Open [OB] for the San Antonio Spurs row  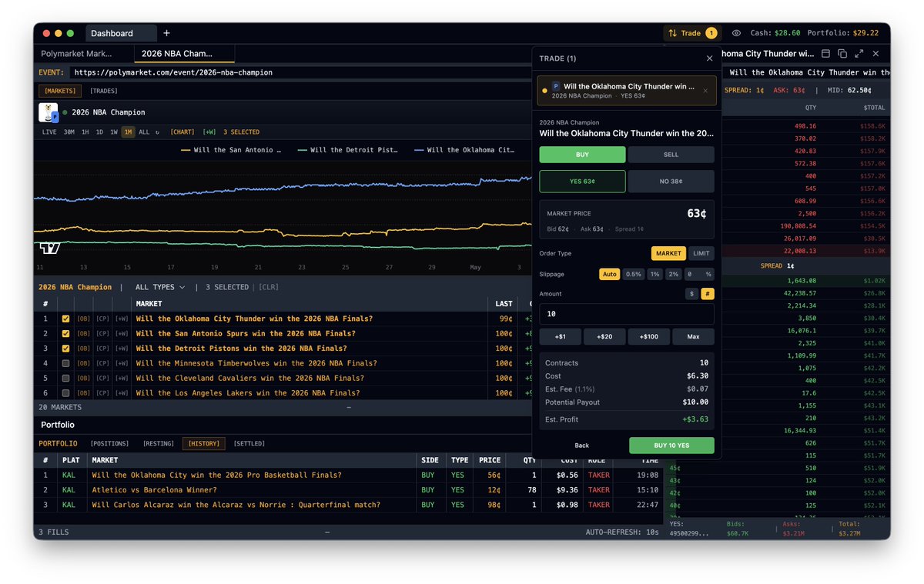click(x=83, y=334)
